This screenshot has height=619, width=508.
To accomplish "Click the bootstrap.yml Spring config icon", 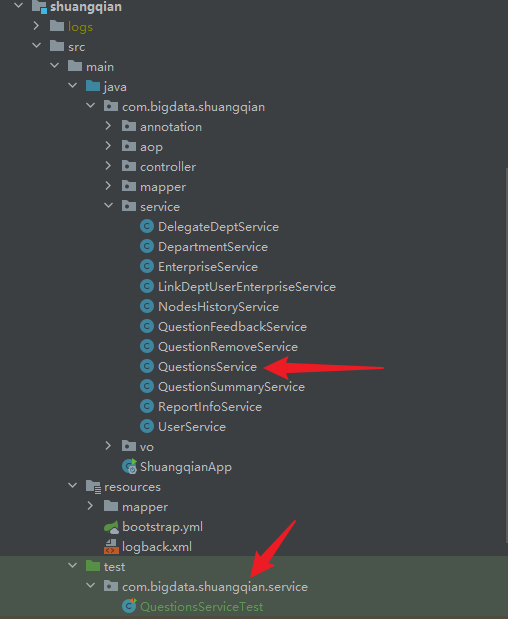I will [111, 527].
